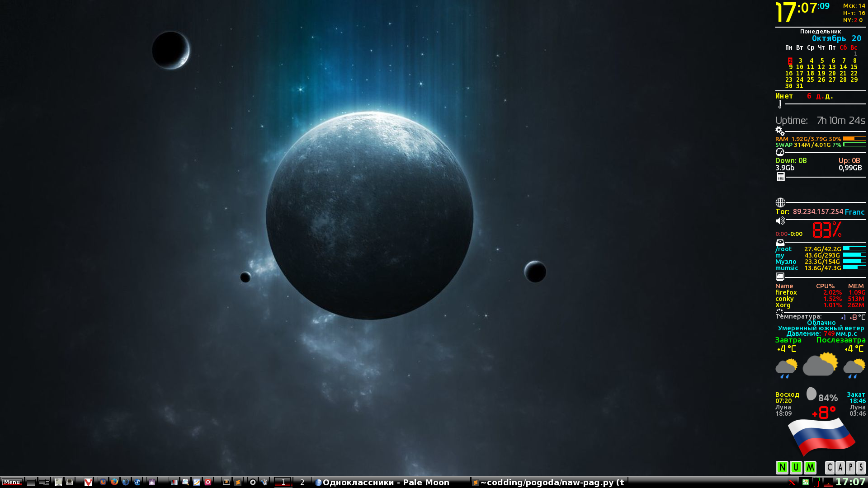Open the file manager launcher icon
The width and height of the screenshot is (868, 488).
coord(58,482)
